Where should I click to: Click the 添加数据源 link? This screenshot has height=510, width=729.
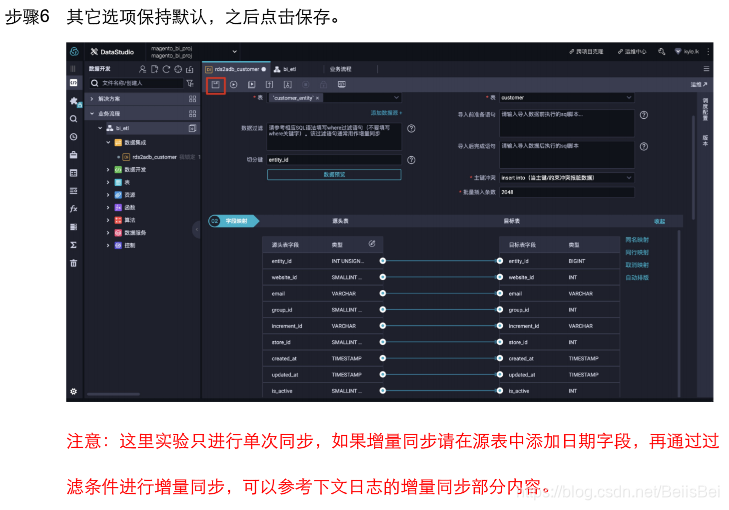click(385, 113)
